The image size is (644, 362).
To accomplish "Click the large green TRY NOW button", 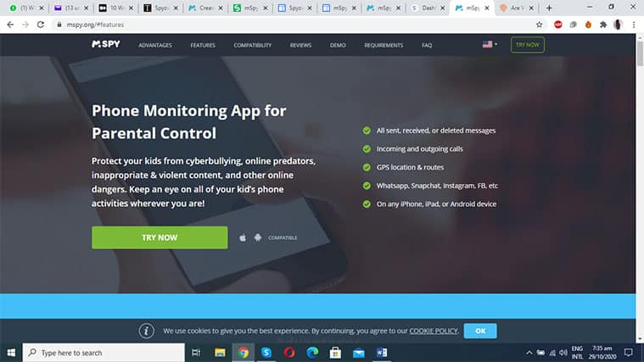I will point(160,237).
